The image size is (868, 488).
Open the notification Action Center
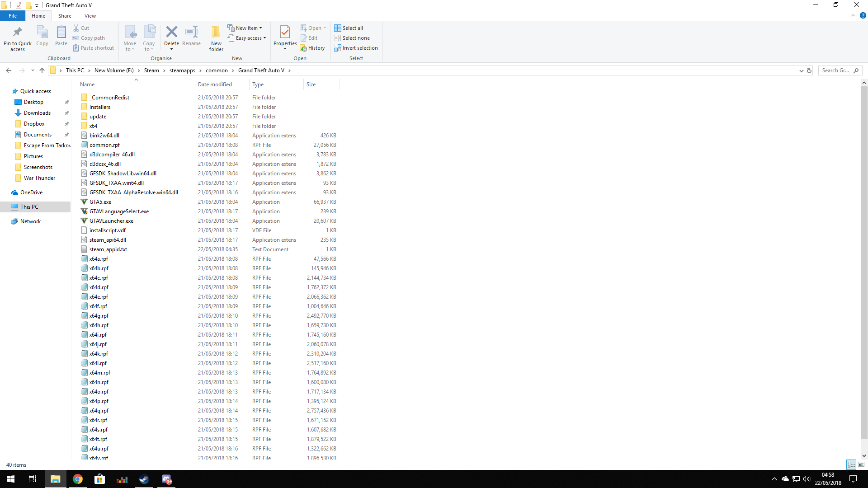(x=853, y=479)
